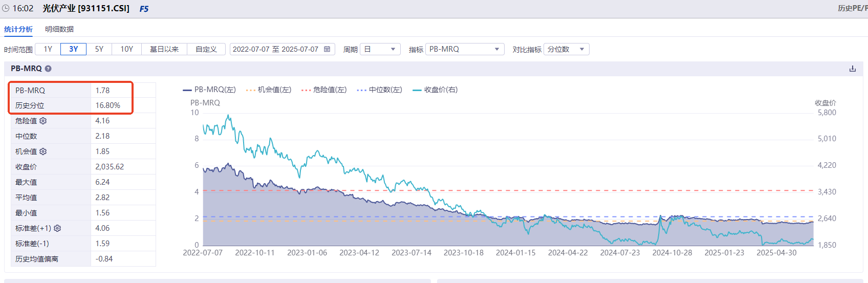Image resolution: width=868 pixels, height=283 pixels.
Task: Expand the 对比指标 dropdown showing 分位数
Action: (567, 49)
